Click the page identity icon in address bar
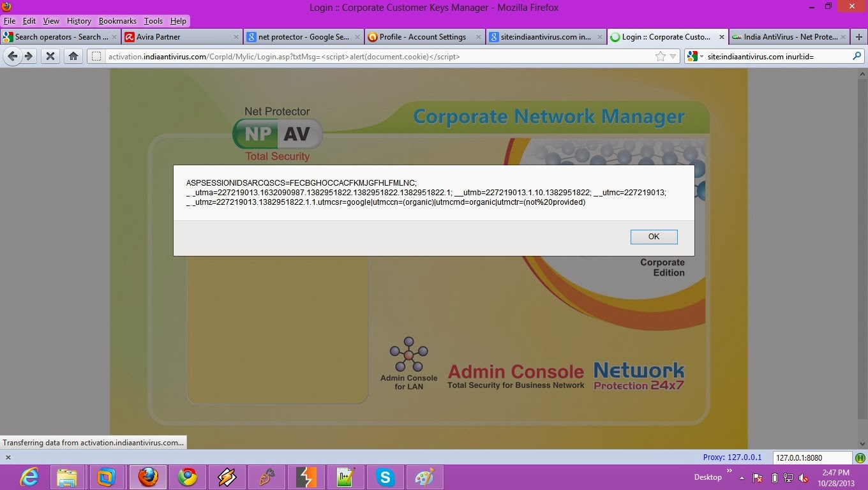Screen dimensions: 868x490 coord(96,57)
